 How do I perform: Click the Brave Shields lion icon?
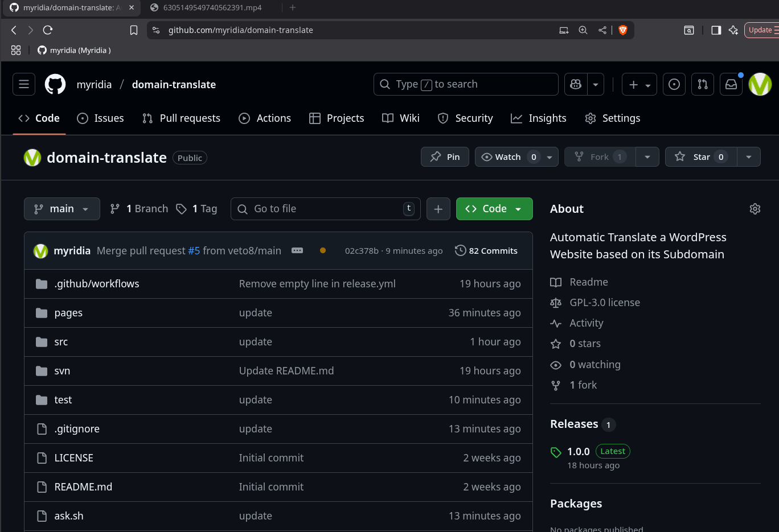pyautogui.click(x=623, y=30)
